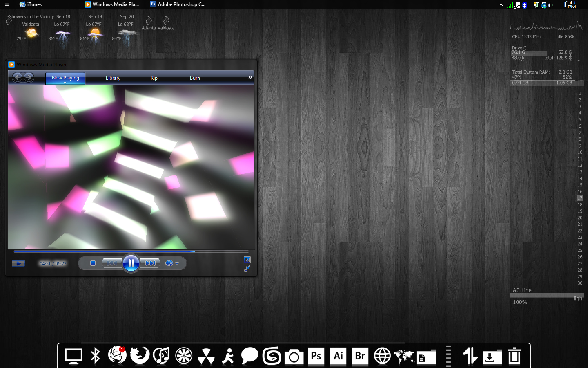This screenshot has width=588, height=368.
Task: Open the citrus wheel dock icon
Action: coord(184,356)
